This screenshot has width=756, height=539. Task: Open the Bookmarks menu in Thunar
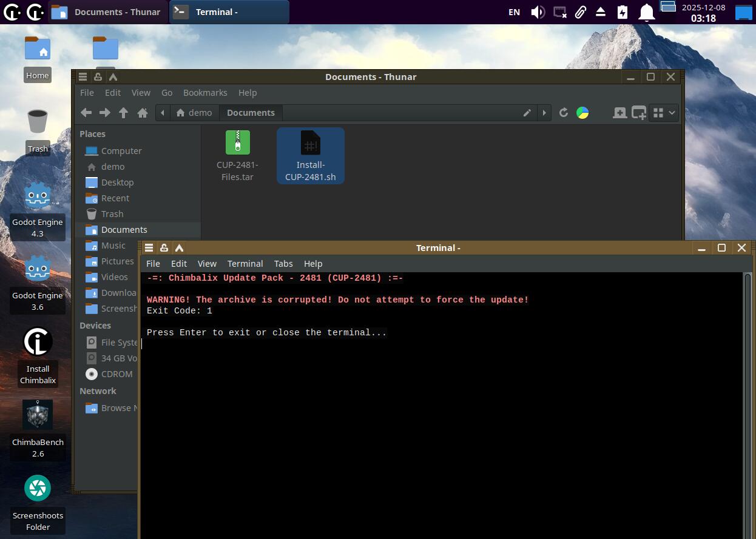click(x=205, y=93)
